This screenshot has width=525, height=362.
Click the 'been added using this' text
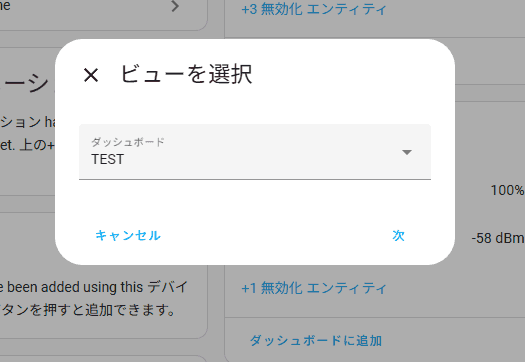(75, 287)
